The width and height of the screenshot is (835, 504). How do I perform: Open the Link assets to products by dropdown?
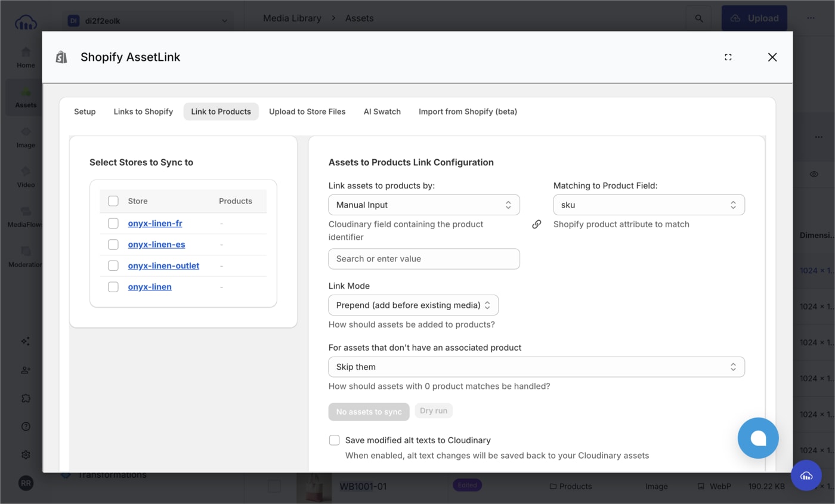click(424, 205)
